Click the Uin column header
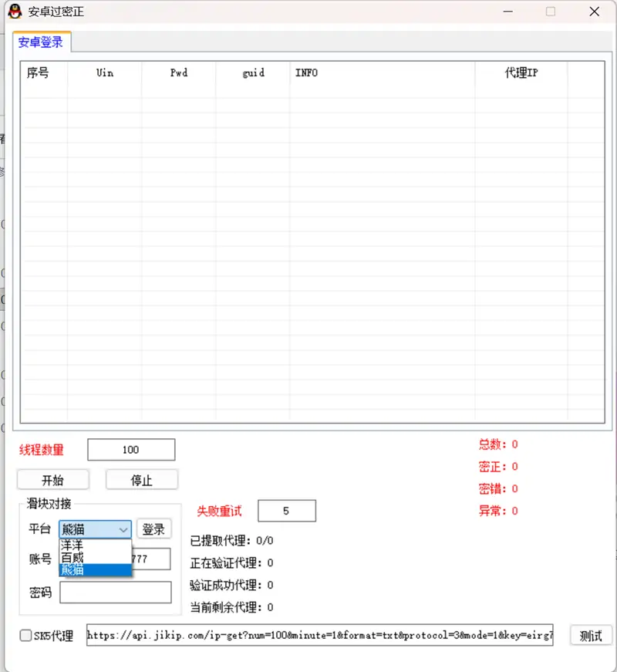617x672 pixels. pos(104,73)
